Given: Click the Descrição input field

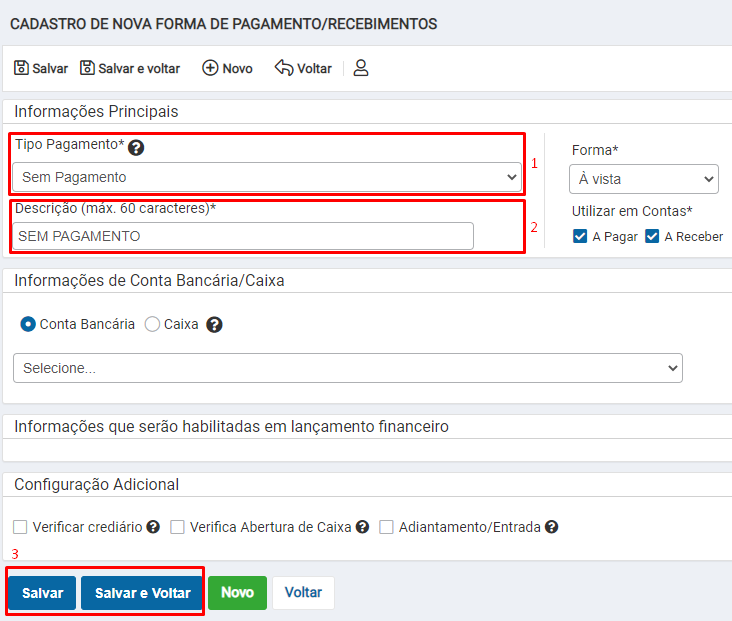Looking at the screenshot, I should (x=243, y=236).
